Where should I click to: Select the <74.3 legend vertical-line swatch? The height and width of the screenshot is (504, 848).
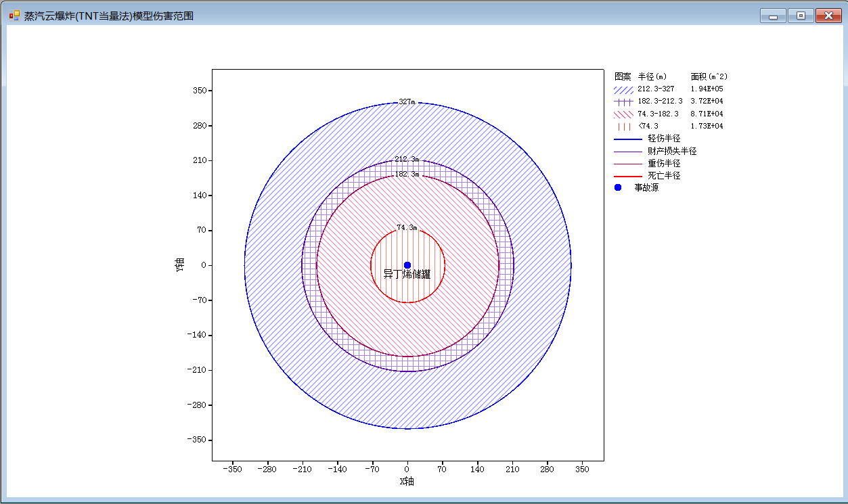point(623,126)
